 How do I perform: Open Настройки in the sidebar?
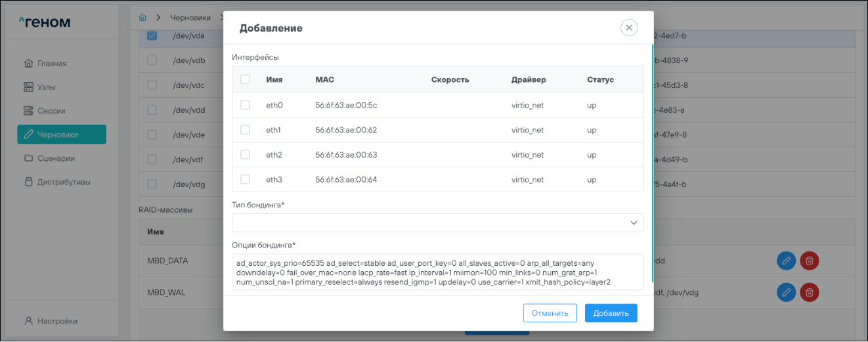tap(56, 321)
